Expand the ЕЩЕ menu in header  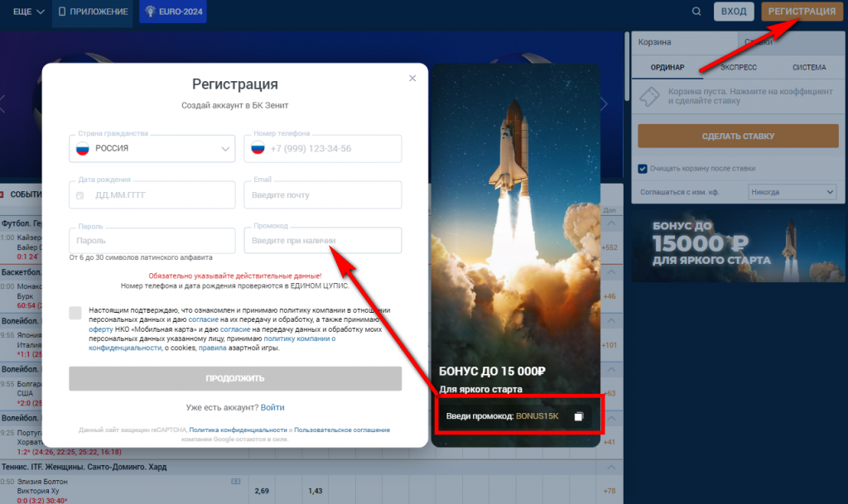28,12
